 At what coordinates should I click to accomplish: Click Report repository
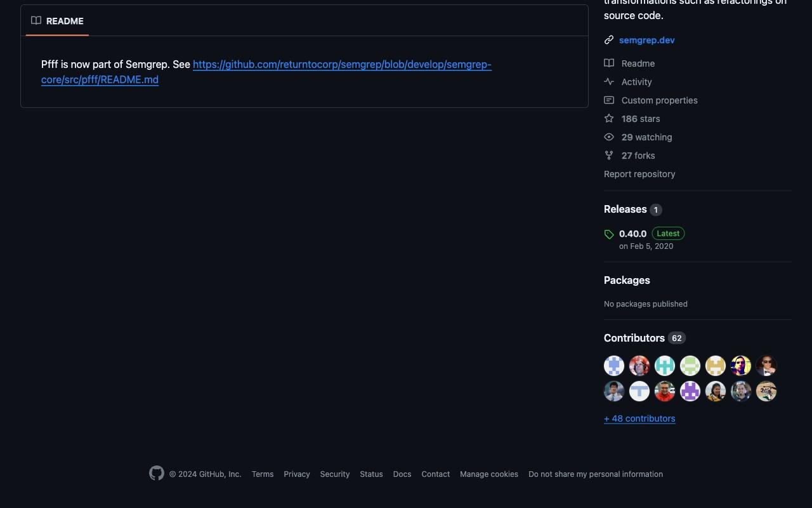click(x=639, y=174)
